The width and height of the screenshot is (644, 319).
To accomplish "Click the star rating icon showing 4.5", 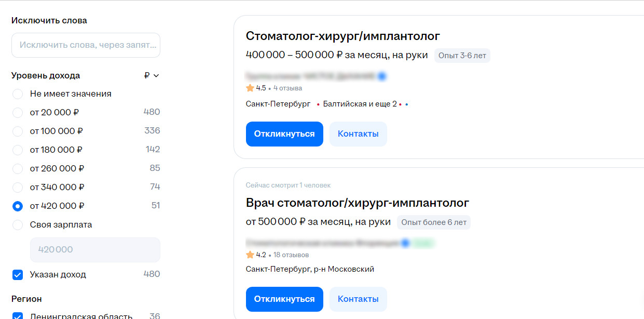I will point(250,88).
